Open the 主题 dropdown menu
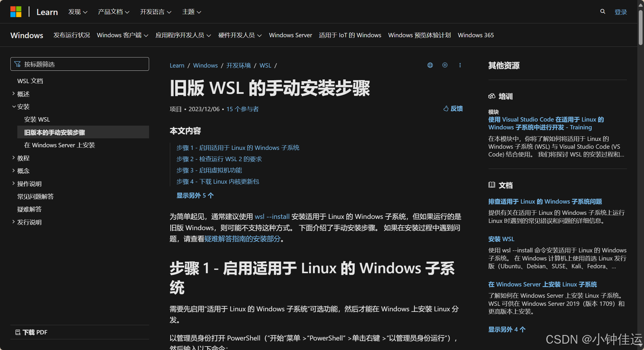The image size is (644, 350). (x=192, y=12)
